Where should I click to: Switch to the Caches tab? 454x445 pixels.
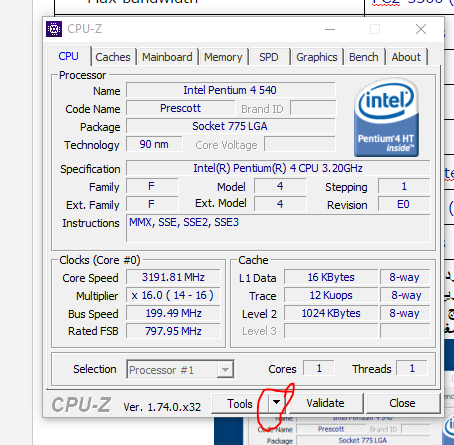[x=113, y=57]
